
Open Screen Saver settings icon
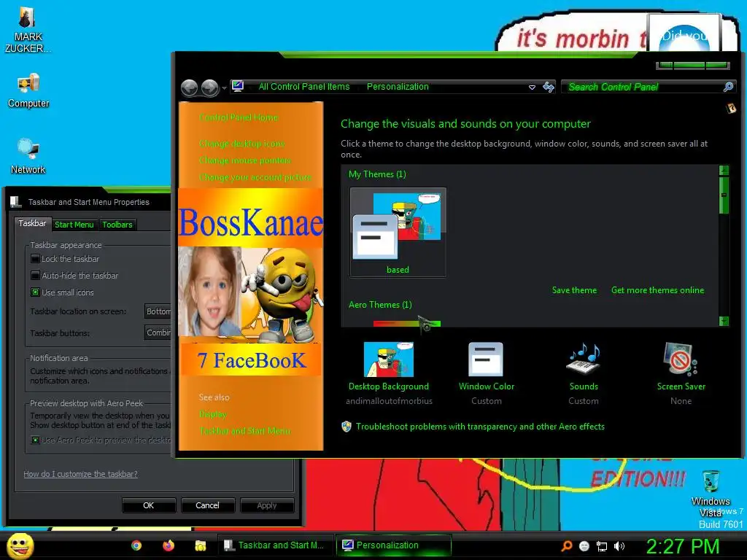point(681,359)
